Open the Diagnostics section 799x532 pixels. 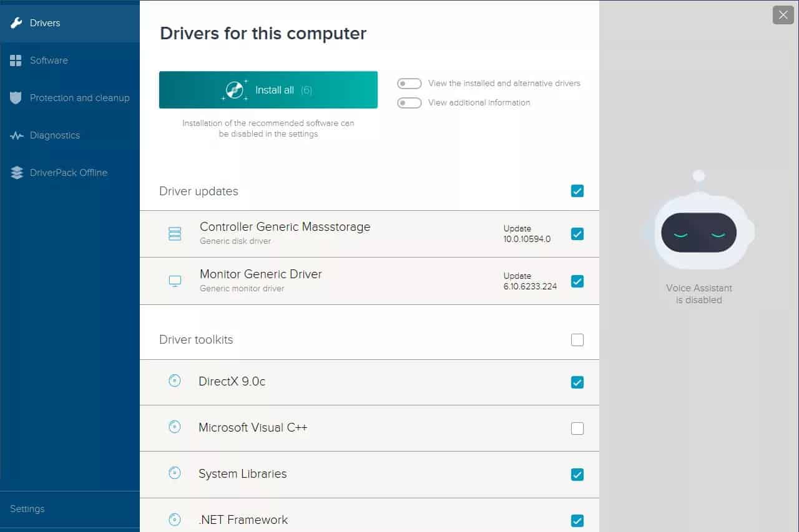55,135
